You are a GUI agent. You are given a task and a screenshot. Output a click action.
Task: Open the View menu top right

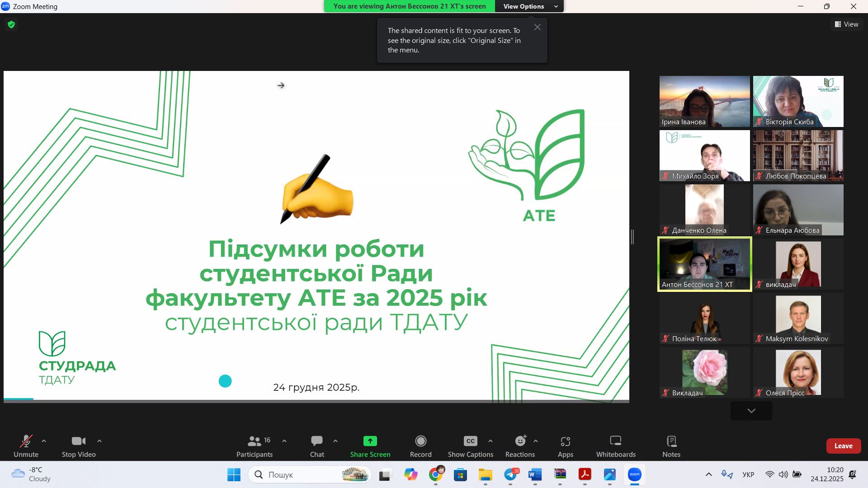pyautogui.click(x=846, y=24)
